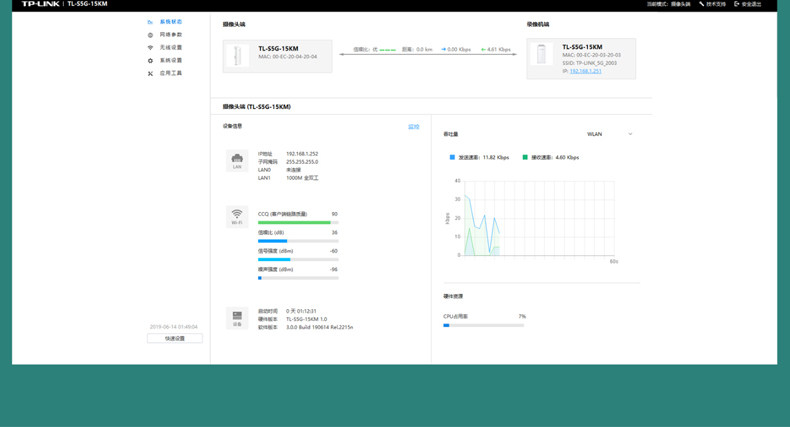Viewport: 790px width, 427px height.
Task: Click the globe icon for network parameters
Action: 150,35
